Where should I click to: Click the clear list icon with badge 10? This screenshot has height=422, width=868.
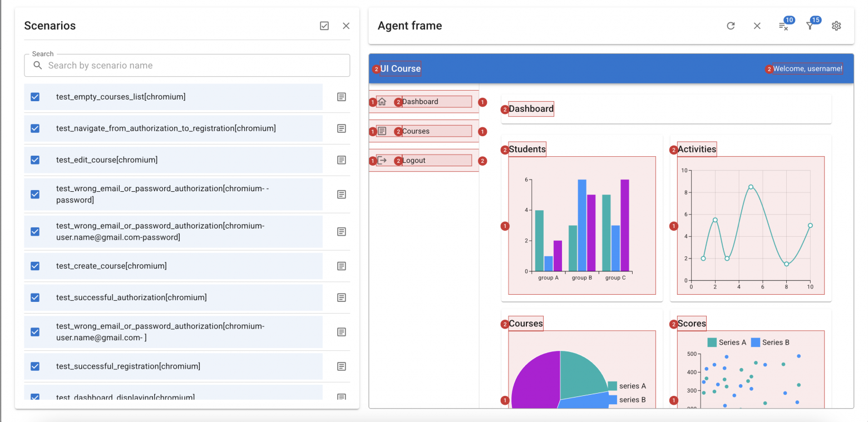click(x=783, y=26)
